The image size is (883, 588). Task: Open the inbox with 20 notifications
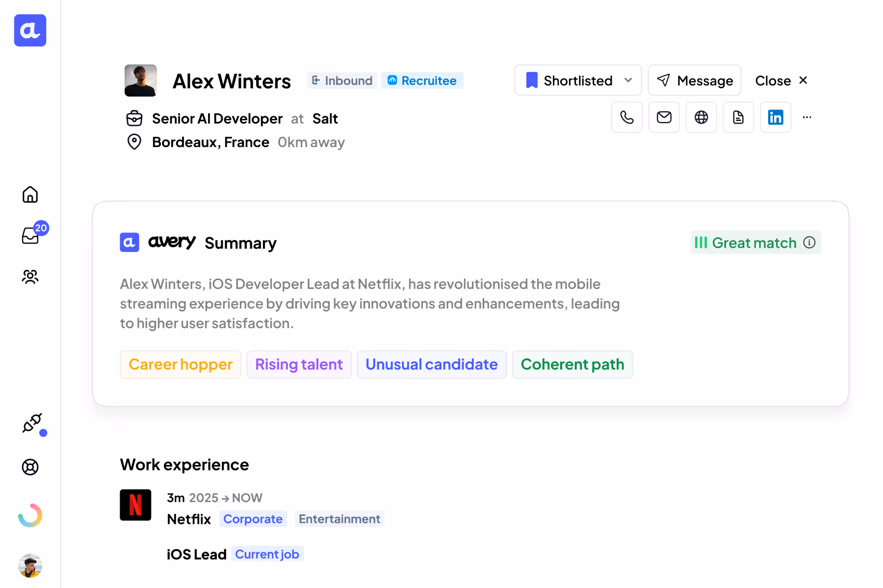click(x=30, y=235)
